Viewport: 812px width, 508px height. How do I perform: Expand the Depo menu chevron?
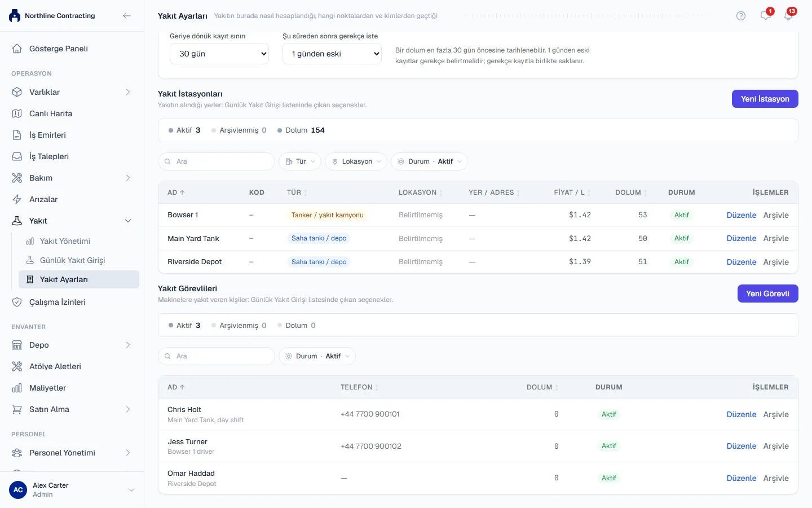click(128, 345)
